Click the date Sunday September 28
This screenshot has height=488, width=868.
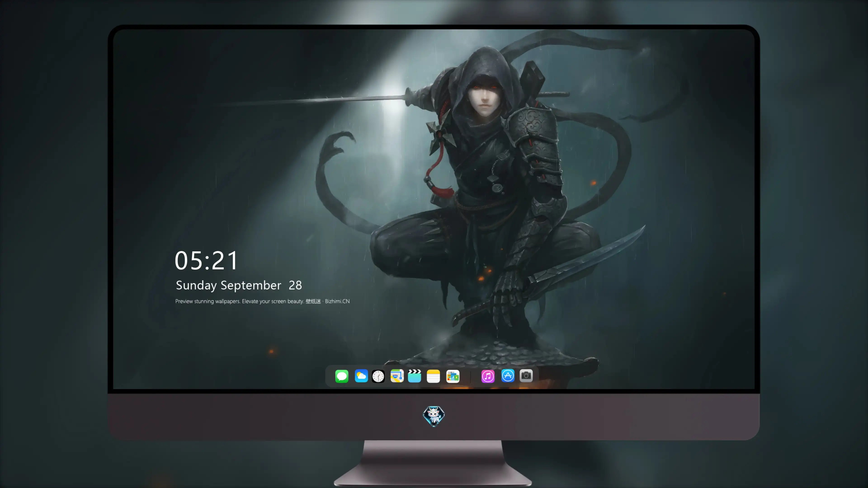239,286
